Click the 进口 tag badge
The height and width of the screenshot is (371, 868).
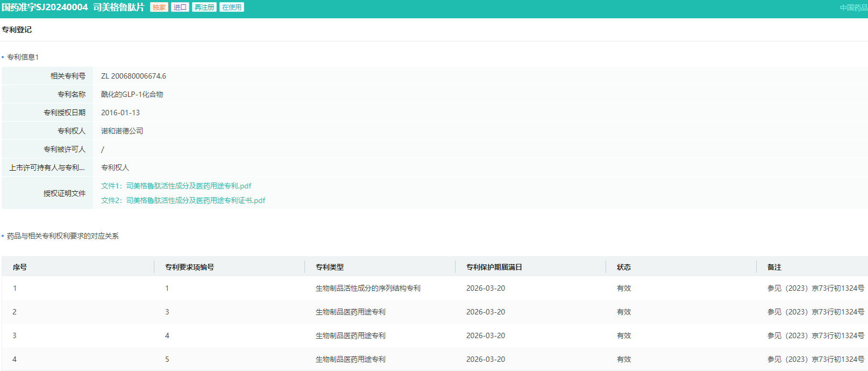(x=180, y=8)
